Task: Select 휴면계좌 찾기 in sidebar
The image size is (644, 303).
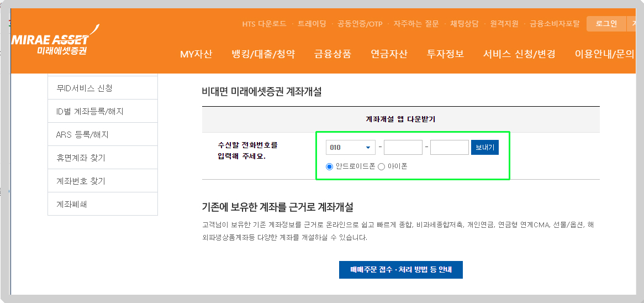Action: [x=103, y=158]
